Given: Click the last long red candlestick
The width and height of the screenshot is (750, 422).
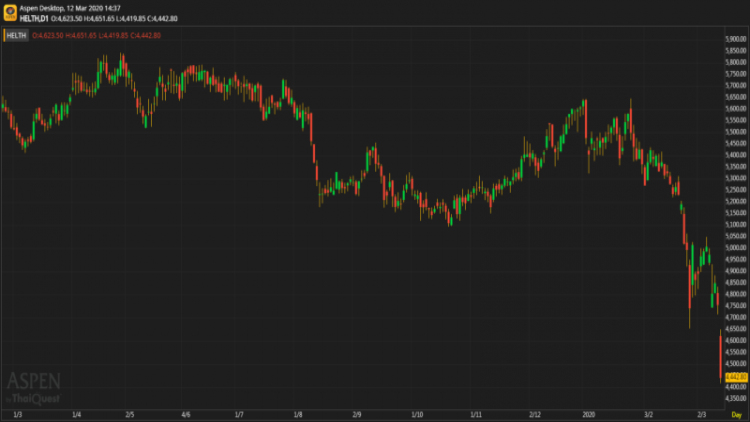Looking at the screenshot, I should pos(721,356).
